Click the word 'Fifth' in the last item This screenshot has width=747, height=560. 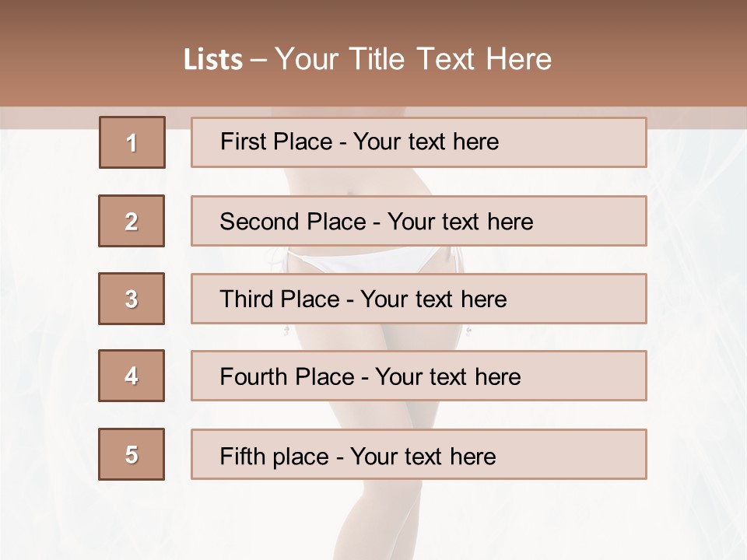click(241, 456)
